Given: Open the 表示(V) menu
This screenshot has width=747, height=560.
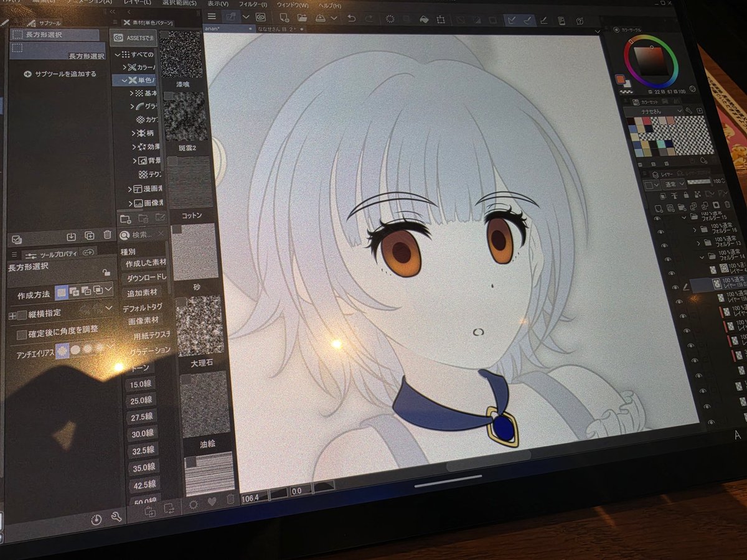Looking at the screenshot, I should tap(219, 3).
